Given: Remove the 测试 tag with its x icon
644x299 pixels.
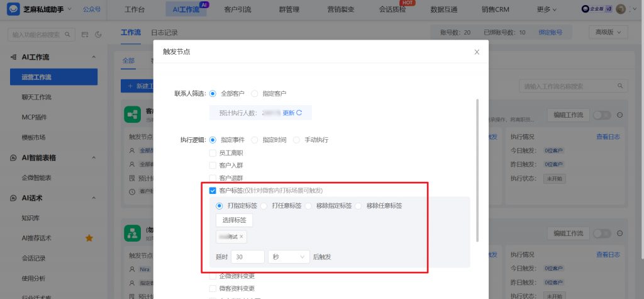Looking at the screenshot, I should [x=241, y=237].
